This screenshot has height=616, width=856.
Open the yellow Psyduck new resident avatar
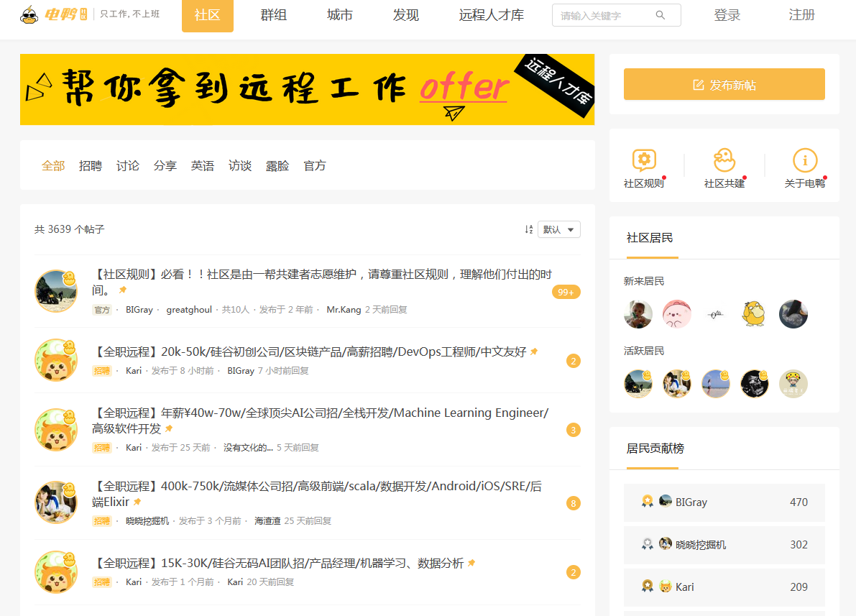pyautogui.click(x=755, y=314)
